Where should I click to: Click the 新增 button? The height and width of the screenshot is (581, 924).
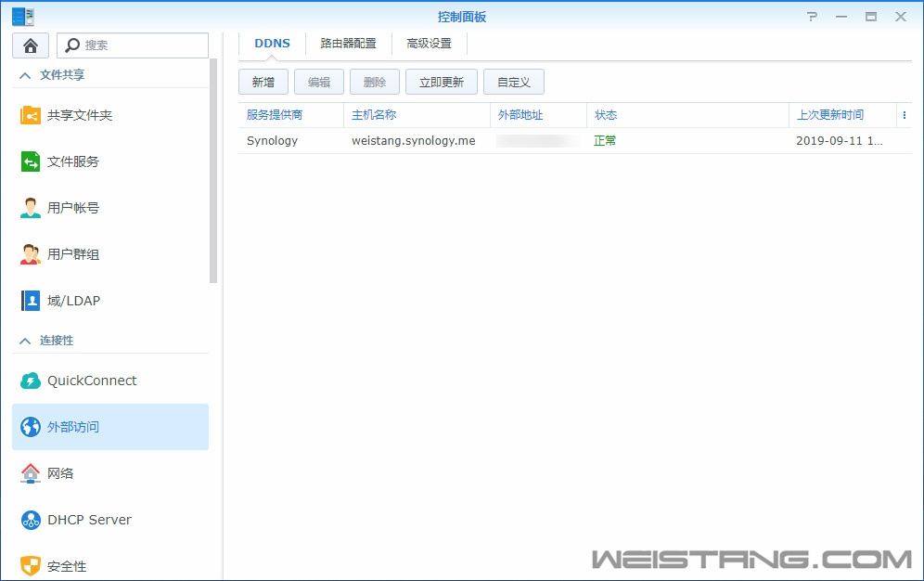[x=263, y=82]
